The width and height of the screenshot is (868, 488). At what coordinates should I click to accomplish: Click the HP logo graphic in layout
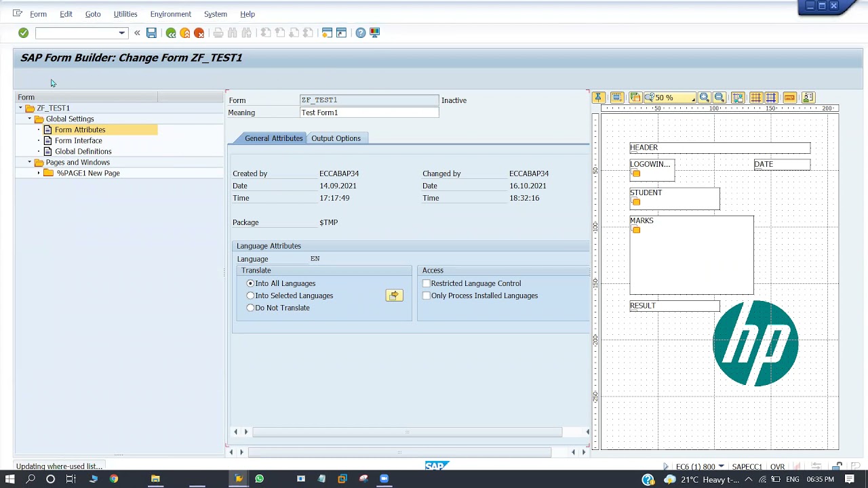(755, 344)
